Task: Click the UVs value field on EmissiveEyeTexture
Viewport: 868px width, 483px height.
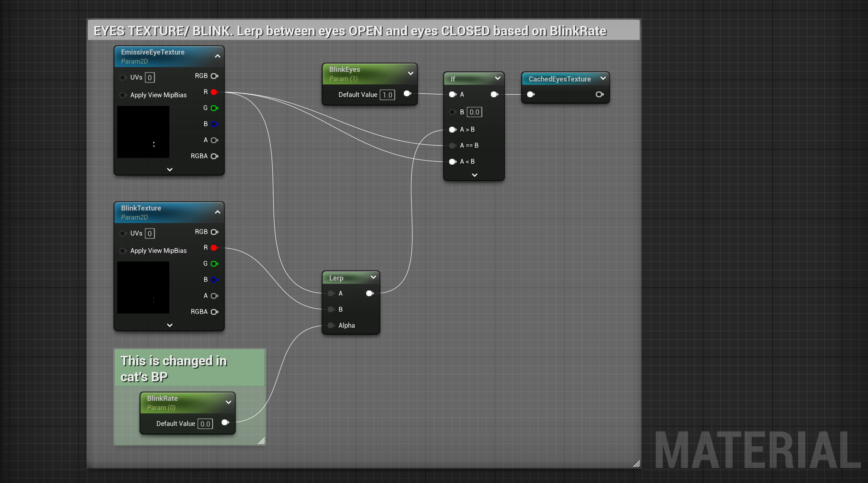Action: (150, 78)
